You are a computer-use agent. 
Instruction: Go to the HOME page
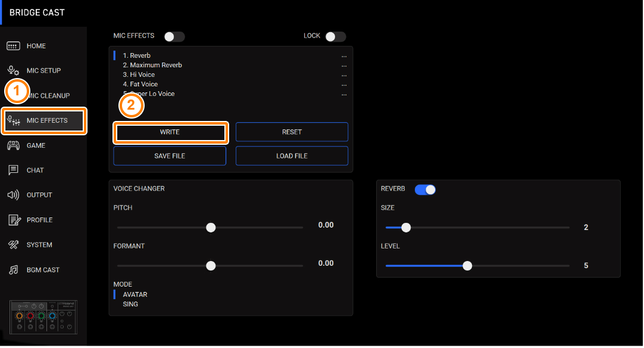tap(36, 46)
